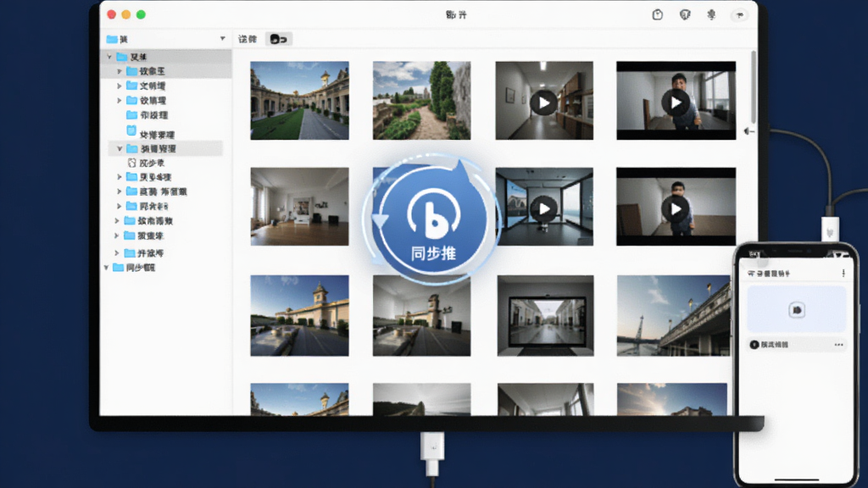Screen dimensions: 868x488
Task: Open the laptop screen photo
Action: (545, 315)
